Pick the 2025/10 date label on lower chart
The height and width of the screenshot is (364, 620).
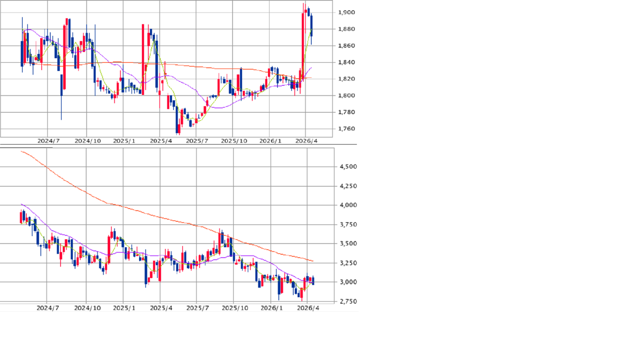tap(234, 308)
